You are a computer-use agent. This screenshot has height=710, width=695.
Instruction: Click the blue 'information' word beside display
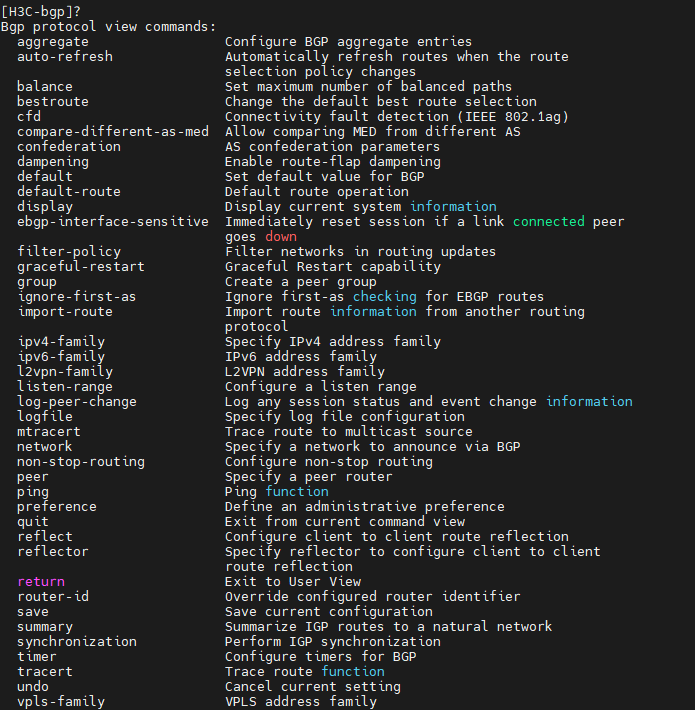click(x=453, y=206)
